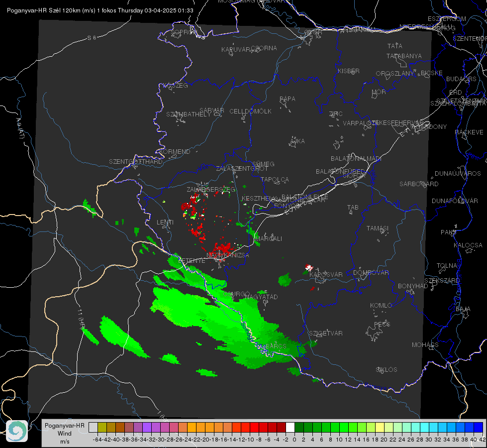
Task: Click the '-64' value on the legend scale
Action: (x=97, y=440)
